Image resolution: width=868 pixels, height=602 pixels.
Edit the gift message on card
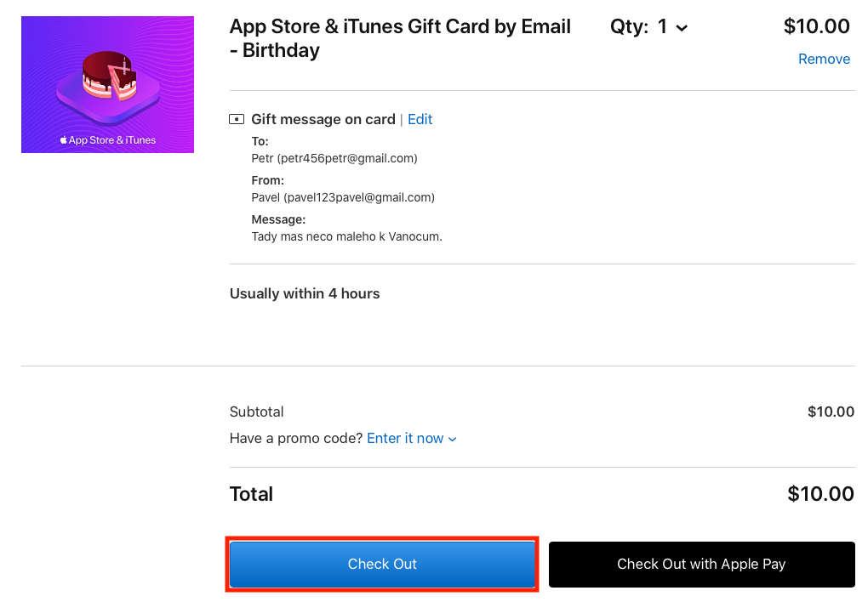click(420, 119)
